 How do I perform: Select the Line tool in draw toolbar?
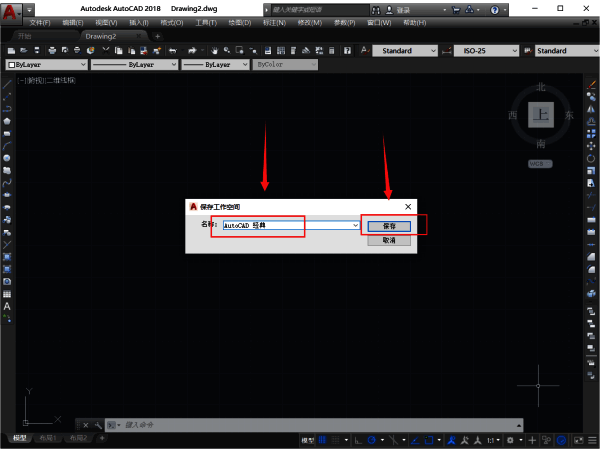click(7, 86)
